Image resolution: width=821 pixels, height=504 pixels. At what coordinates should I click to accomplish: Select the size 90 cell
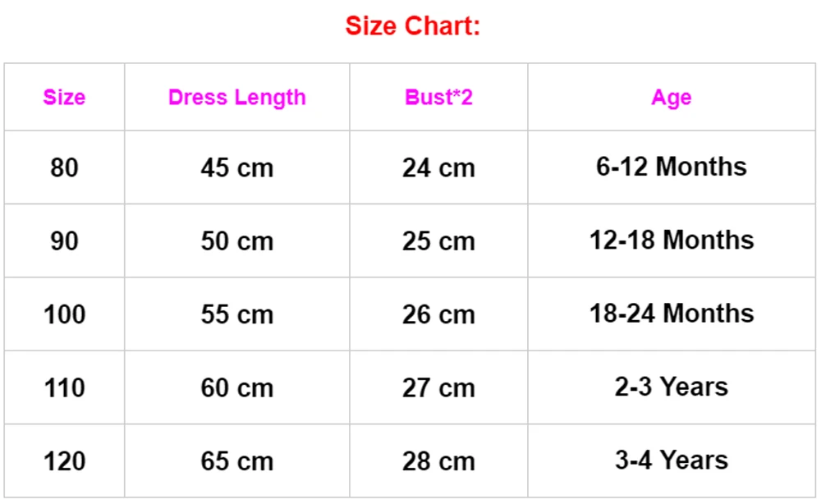pos(64,241)
